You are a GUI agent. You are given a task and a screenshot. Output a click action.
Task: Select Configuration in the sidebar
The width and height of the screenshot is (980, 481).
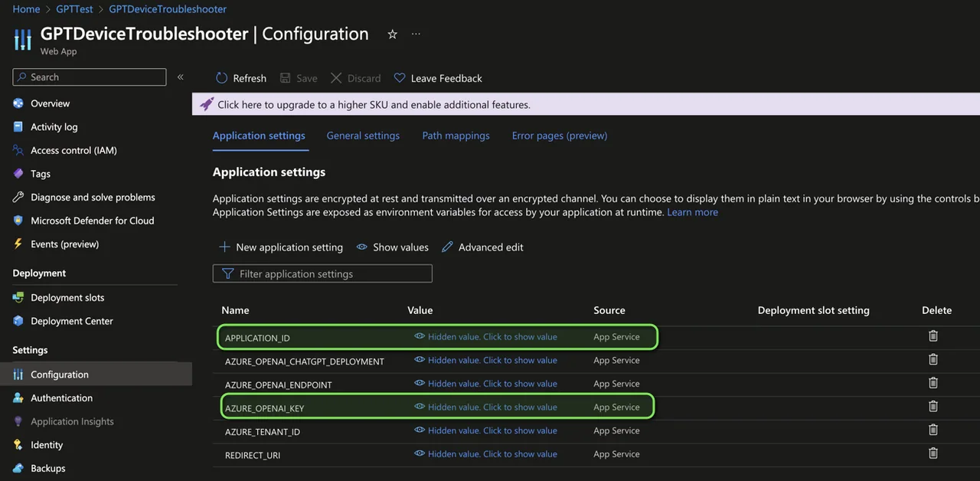point(96,375)
